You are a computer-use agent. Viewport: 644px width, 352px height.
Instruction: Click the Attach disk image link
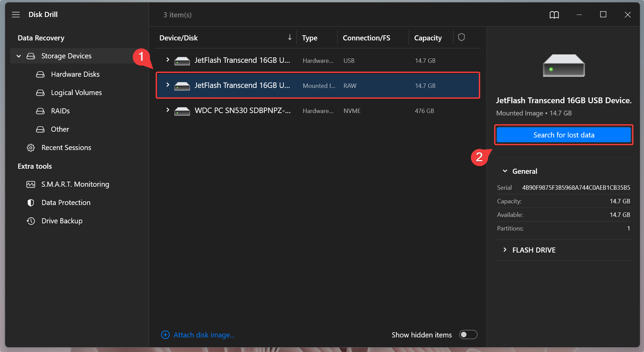pos(204,335)
